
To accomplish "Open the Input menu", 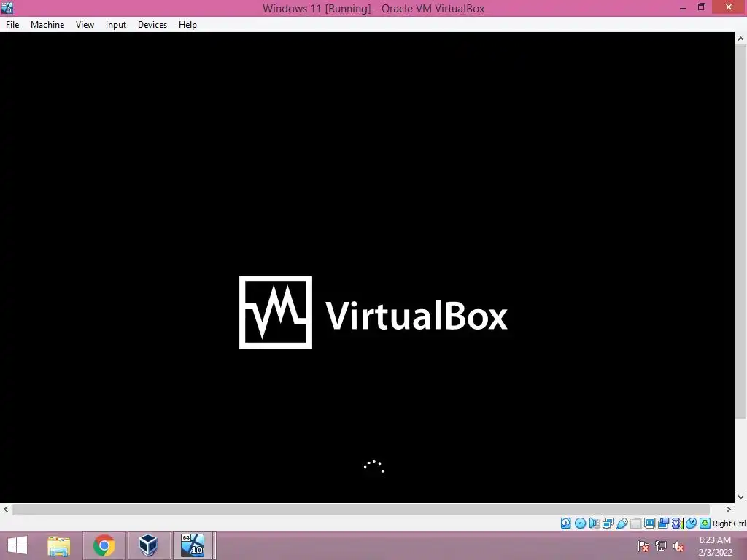I will coord(116,25).
